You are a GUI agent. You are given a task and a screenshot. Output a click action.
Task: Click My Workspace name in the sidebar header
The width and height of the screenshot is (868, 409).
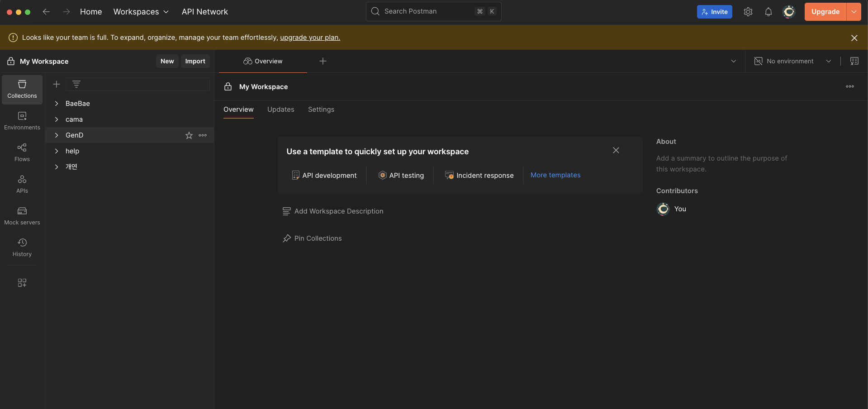[x=44, y=62]
